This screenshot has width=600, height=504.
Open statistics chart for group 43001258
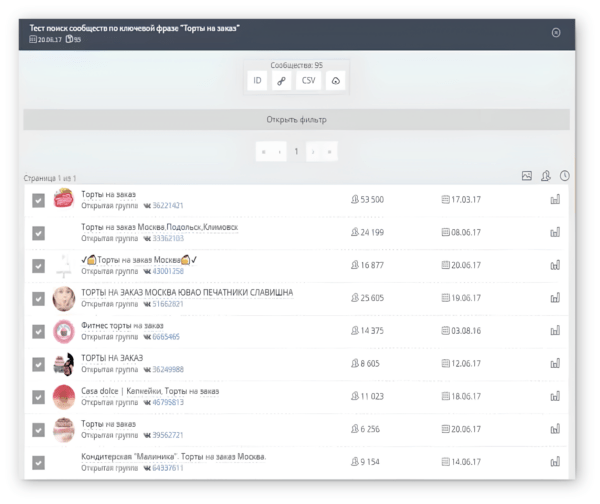555,265
